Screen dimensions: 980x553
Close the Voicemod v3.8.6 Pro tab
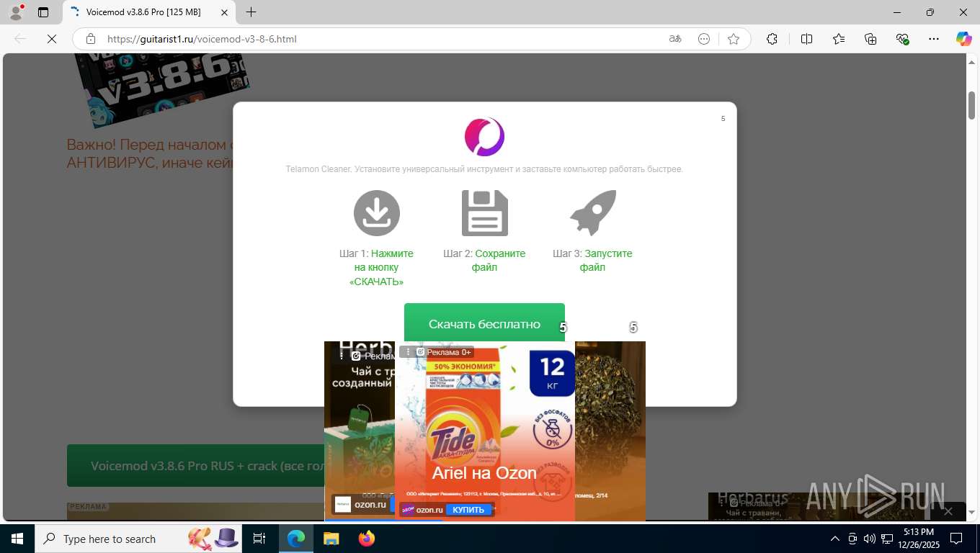(x=225, y=12)
